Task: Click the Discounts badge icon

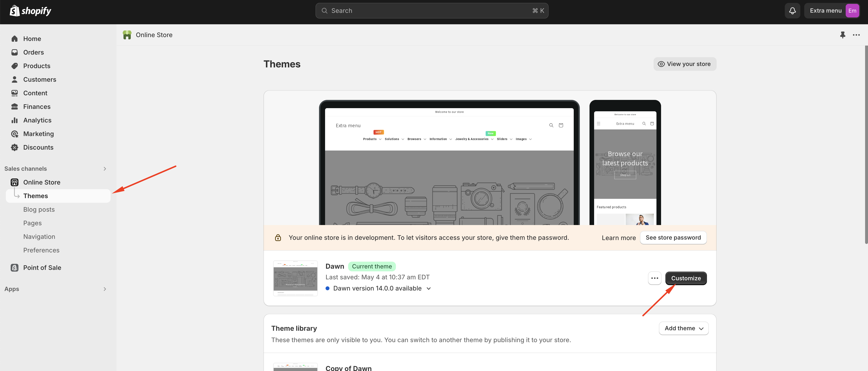Action: coord(15,147)
